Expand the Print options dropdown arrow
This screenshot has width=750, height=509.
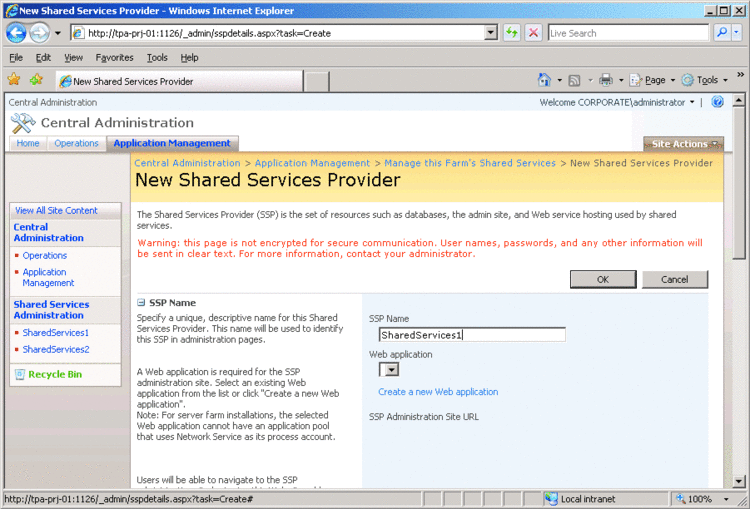coord(621,80)
